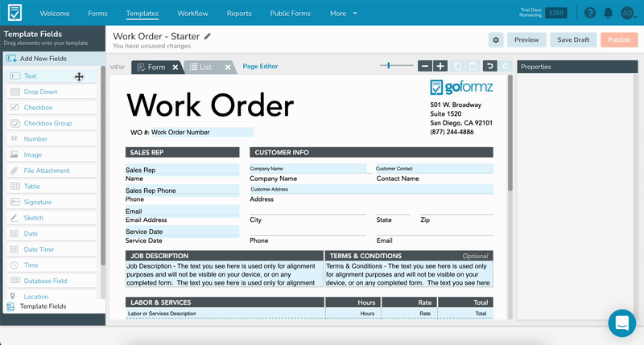Click the field list vertical scrollbar
The image size is (644, 345).
[103, 166]
